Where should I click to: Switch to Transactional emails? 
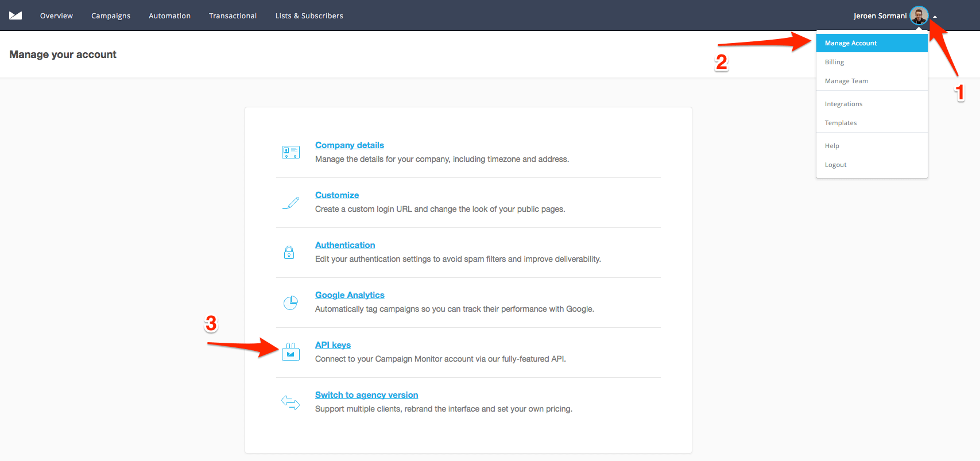233,16
